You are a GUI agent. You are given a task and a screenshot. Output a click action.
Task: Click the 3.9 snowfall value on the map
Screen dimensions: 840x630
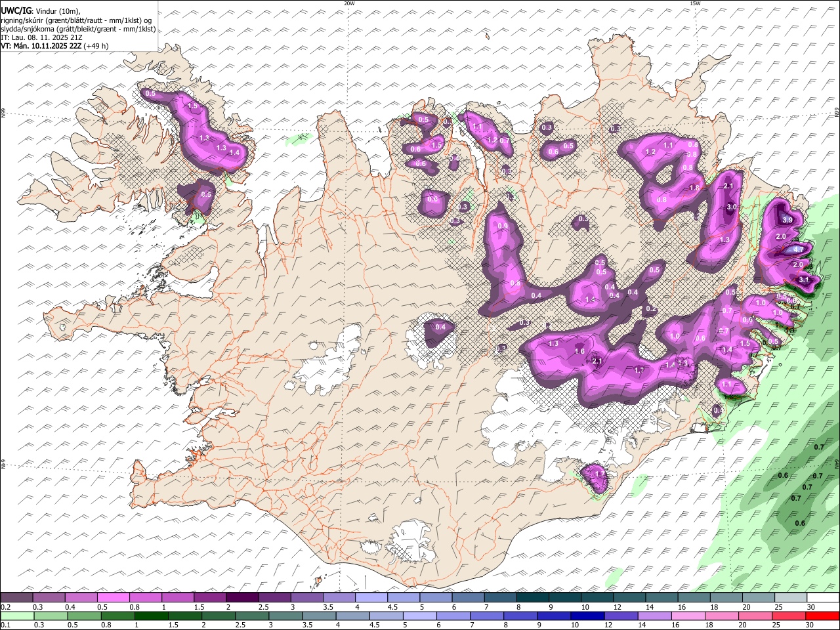pyautogui.click(x=787, y=220)
